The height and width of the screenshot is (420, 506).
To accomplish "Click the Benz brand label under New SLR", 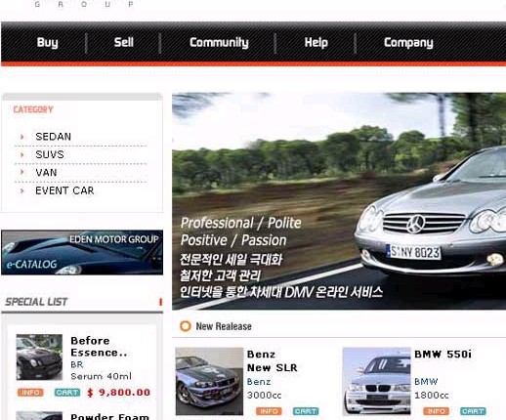I will (259, 382).
